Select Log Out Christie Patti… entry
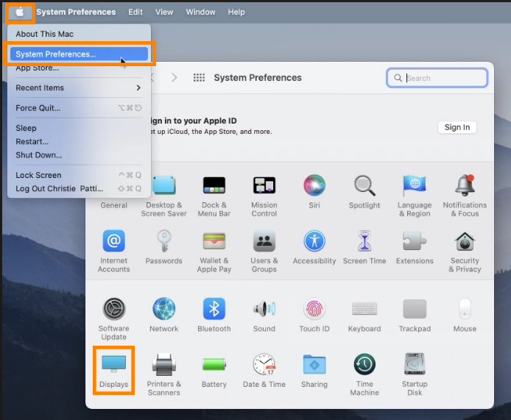511x420 pixels. point(79,188)
